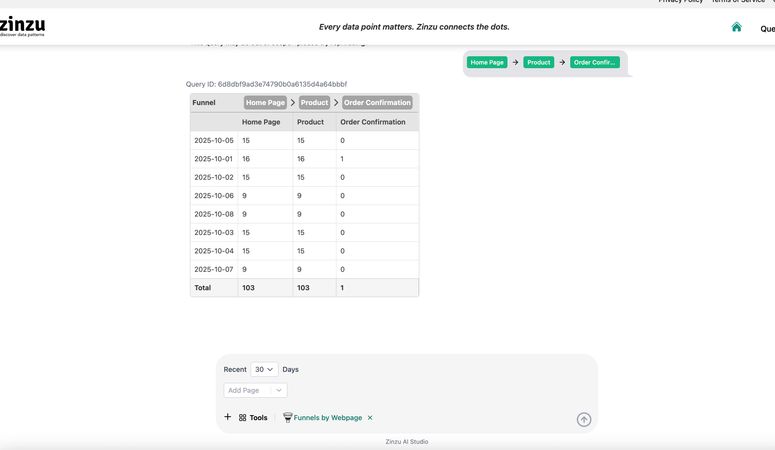Click the funnel icon before Funnels by Webpage
This screenshot has width=775, height=450.
pos(287,418)
